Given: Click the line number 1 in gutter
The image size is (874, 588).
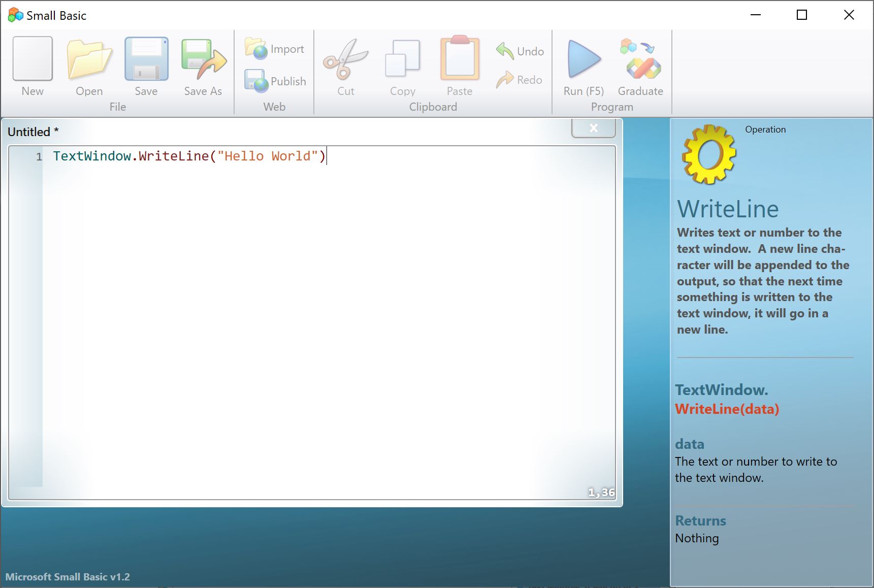Looking at the screenshot, I should 39,157.
